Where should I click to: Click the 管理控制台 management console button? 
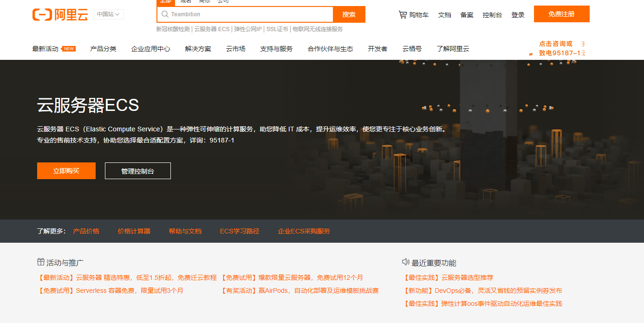point(138,171)
